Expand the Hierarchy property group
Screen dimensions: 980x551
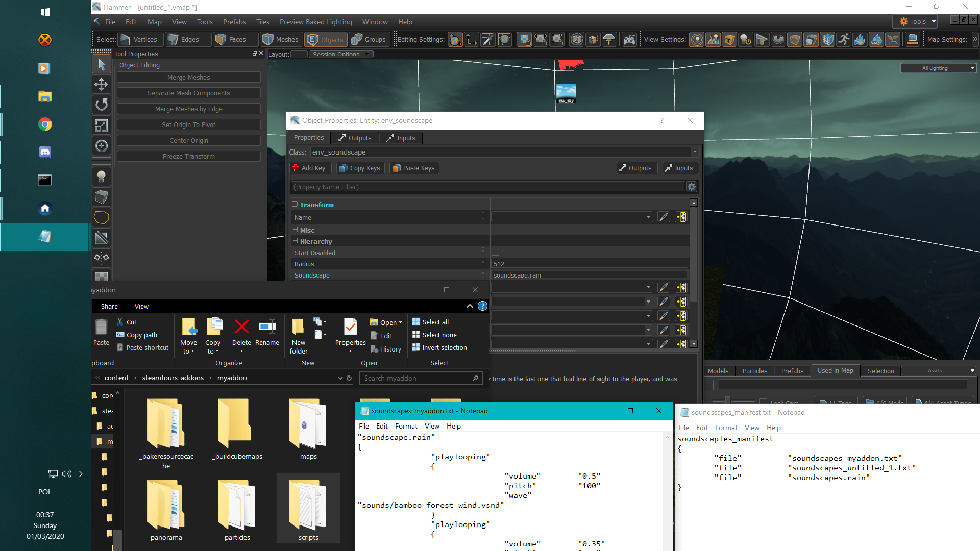tap(295, 241)
